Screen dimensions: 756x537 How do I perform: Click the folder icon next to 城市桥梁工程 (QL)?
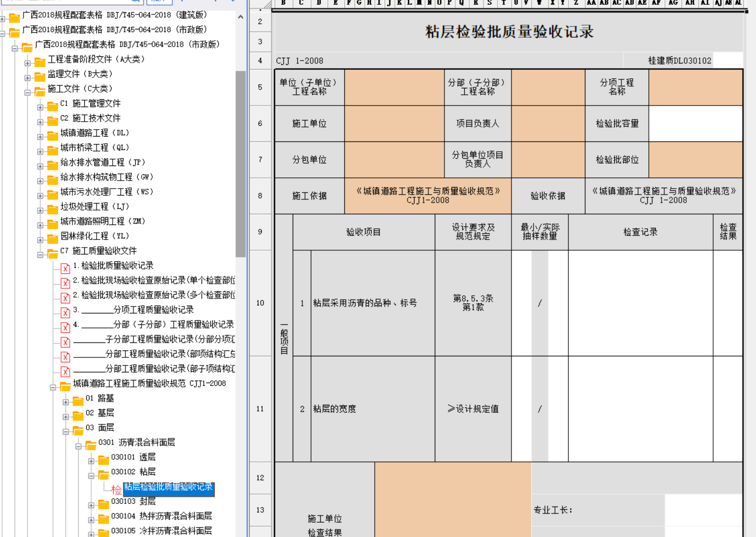[53, 150]
